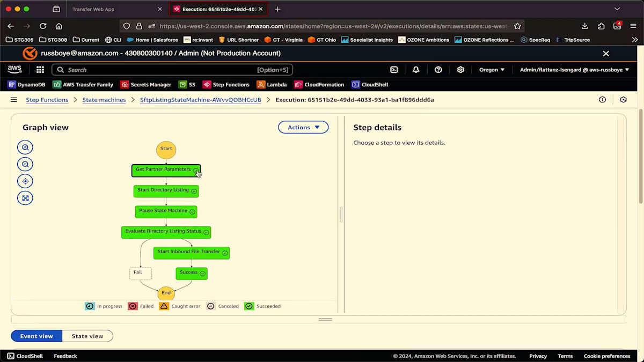This screenshot has height=362, width=644.
Task: Go back in browser history
Action: [x=11, y=26]
